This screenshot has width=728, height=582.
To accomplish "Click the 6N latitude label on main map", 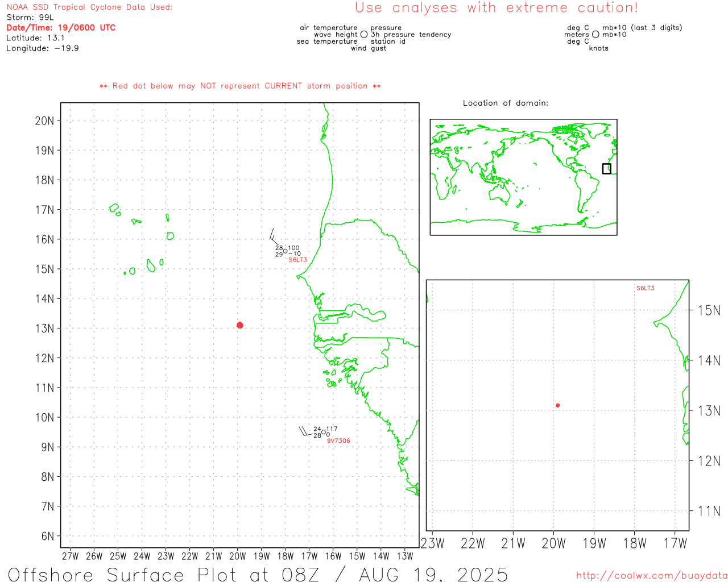I will [x=48, y=536].
